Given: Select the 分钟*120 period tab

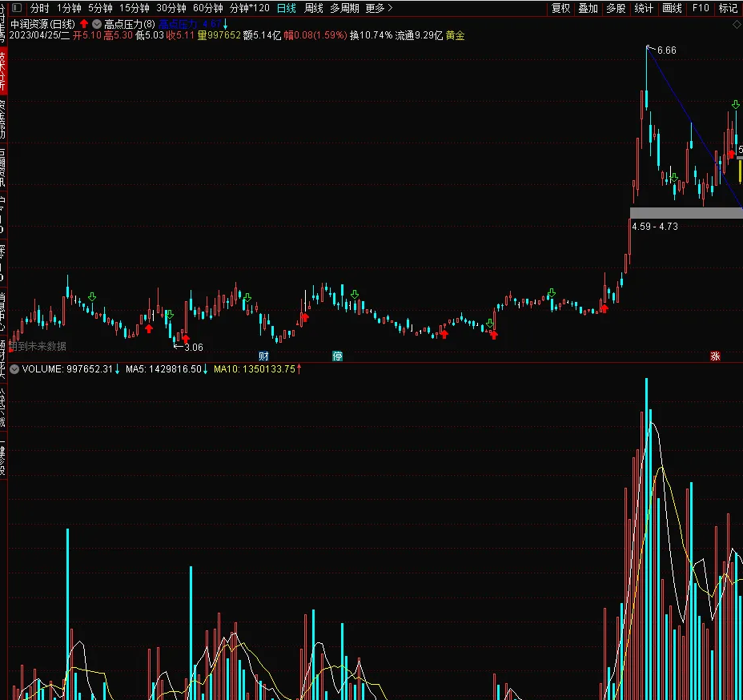Looking at the screenshot, I should (x=250, y=8).
